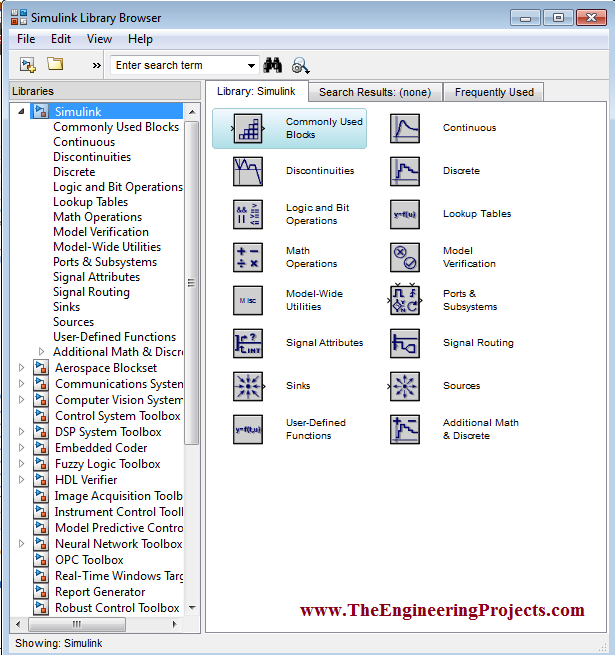Select Robust Control Toolbox in the tree
Viewport: 615px width, 655px height.
click(117, 608)
